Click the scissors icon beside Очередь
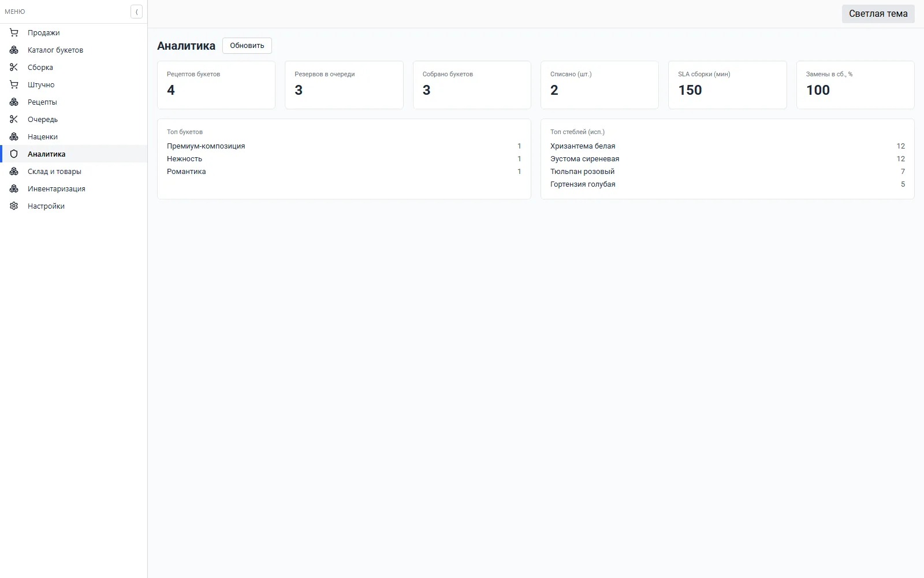Viewport: 924px width, 578px height. coord(14,119)
